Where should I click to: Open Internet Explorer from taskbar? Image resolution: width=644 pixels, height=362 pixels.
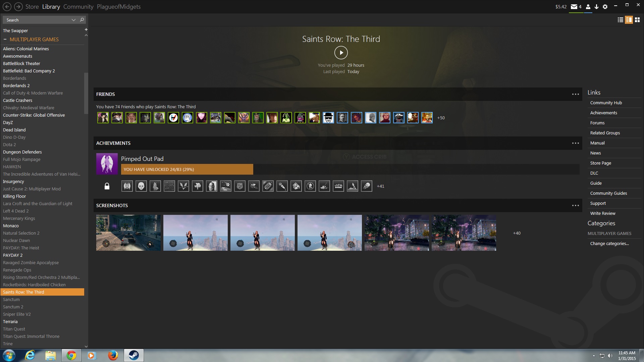(x=30, y=355)
